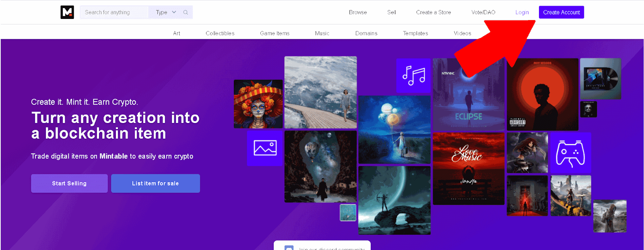The image size is (644, 250).
Task: Click the music notes tile icon
Action: (413, 75)
